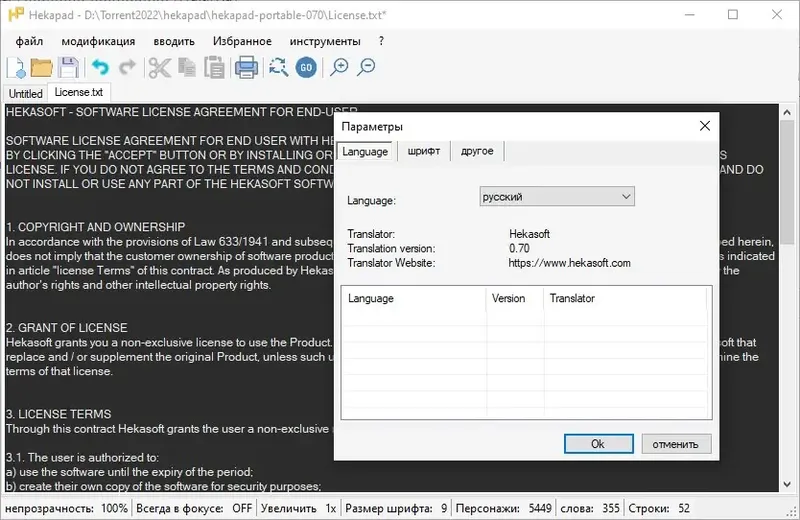Click the отменить button
800x520 pixels.
point(676,444)
